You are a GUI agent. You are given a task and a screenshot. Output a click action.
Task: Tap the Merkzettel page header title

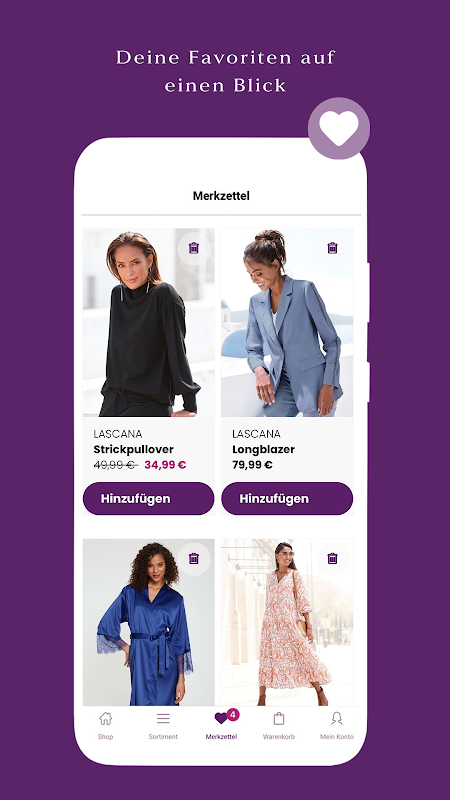(x=221, y=195)
